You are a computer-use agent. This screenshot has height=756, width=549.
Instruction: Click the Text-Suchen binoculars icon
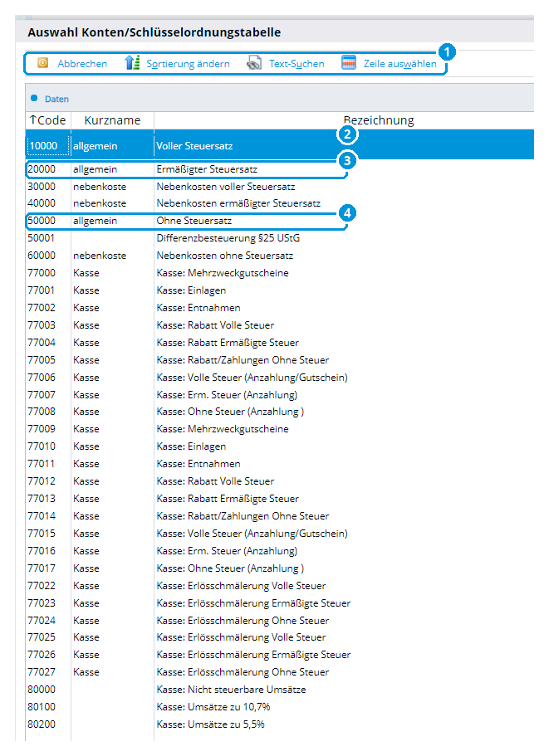254,63
